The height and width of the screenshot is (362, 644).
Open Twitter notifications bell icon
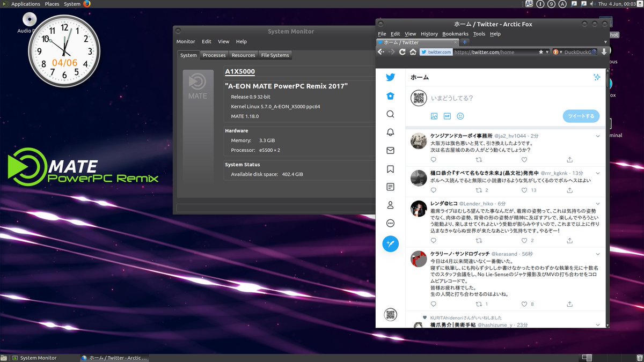390,132
